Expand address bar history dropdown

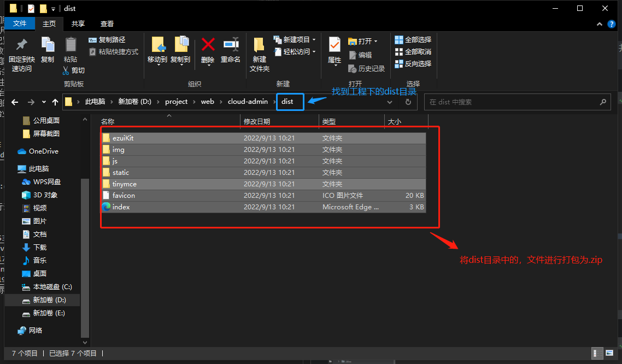[x=390, y=102]
